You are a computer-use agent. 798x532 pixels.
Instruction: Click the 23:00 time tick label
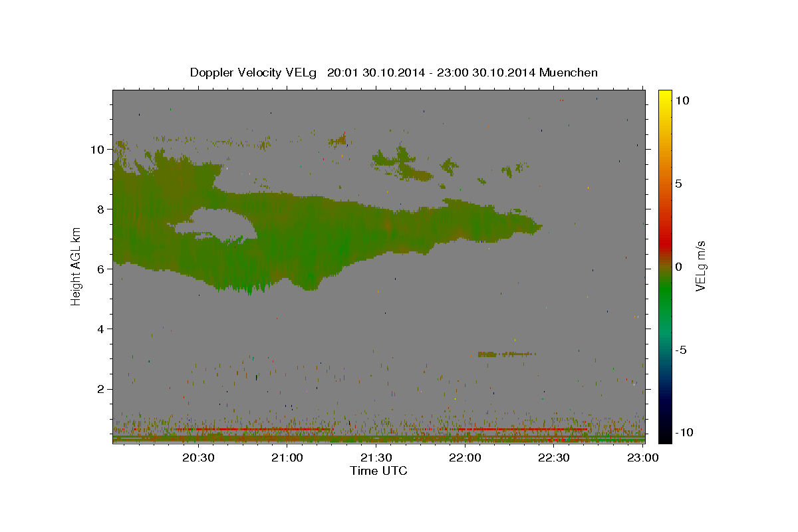pyautogui.click(x=642, y=458)
